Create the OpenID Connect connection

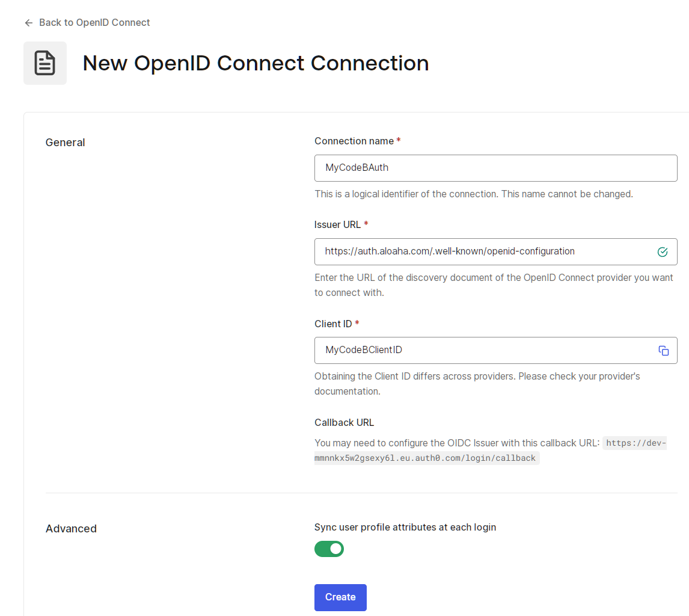pyautogui.click(x=340, y=597)
